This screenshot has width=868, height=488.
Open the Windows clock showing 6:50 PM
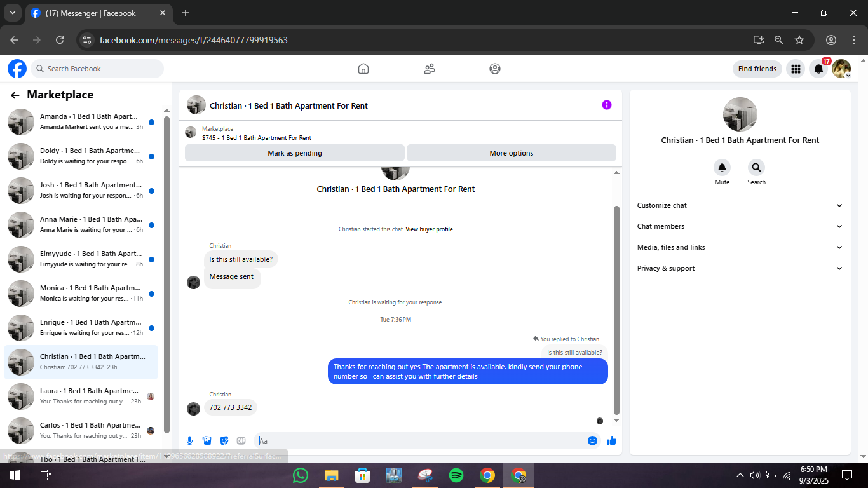813,475
